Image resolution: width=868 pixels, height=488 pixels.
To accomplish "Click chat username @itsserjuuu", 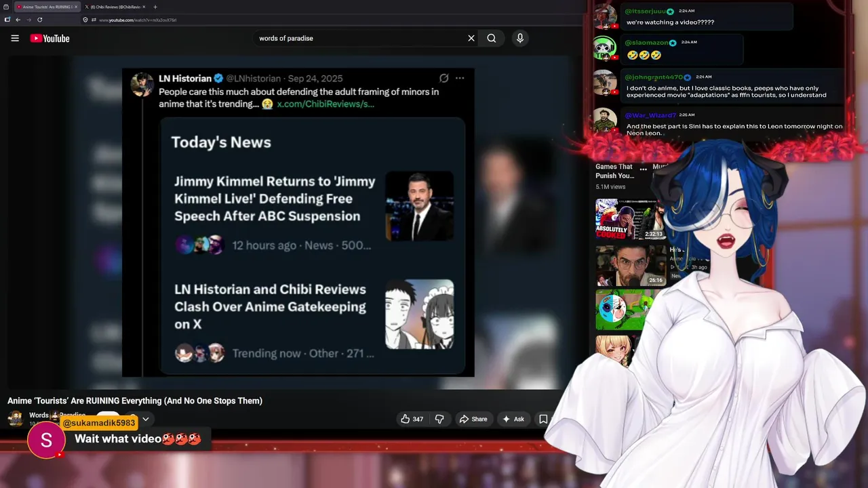I will click(646, 12).
